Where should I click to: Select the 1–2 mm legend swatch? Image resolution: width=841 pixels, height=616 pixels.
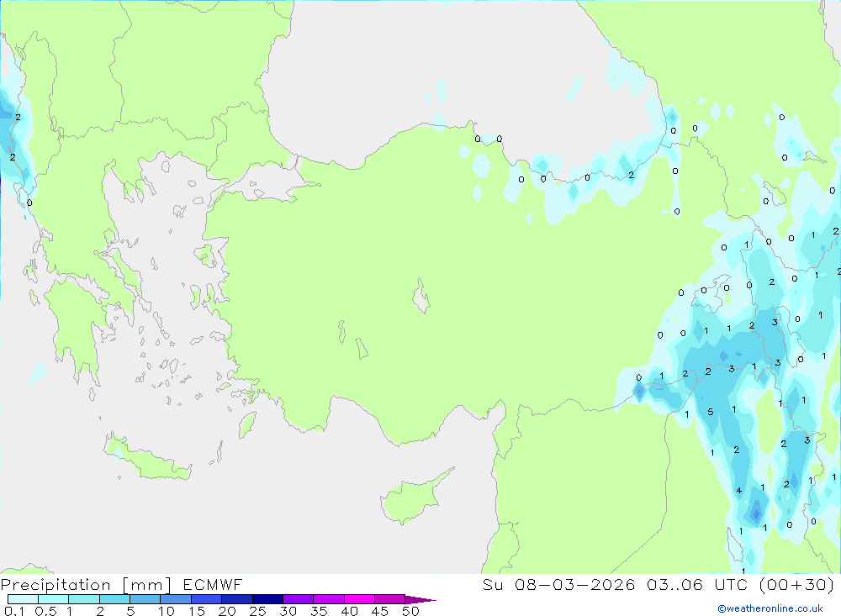click(x=84, y=599)
